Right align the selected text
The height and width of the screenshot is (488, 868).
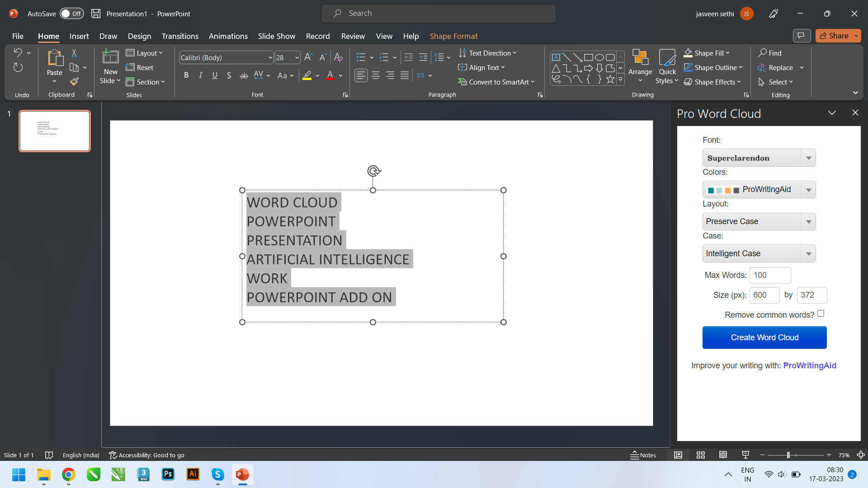point(390,75)
